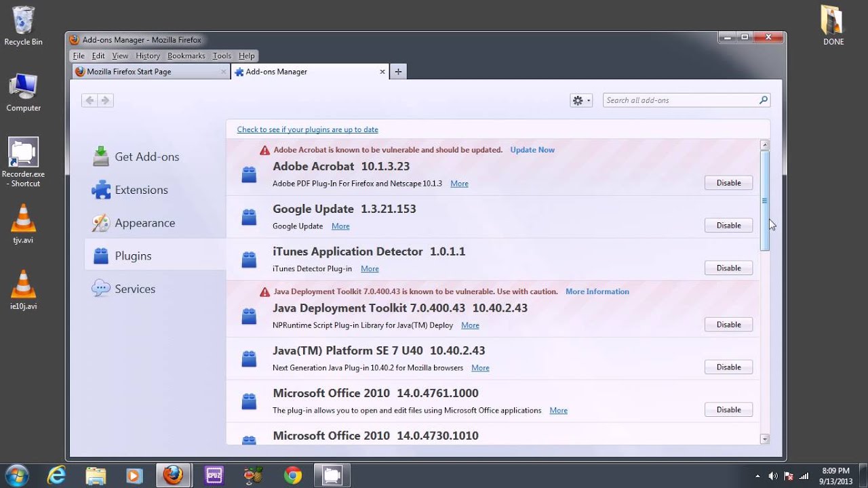The height and width of the screenshot is (488, 868).
Task: Open the Extensions puzzle-piece section
Action: 130,190
